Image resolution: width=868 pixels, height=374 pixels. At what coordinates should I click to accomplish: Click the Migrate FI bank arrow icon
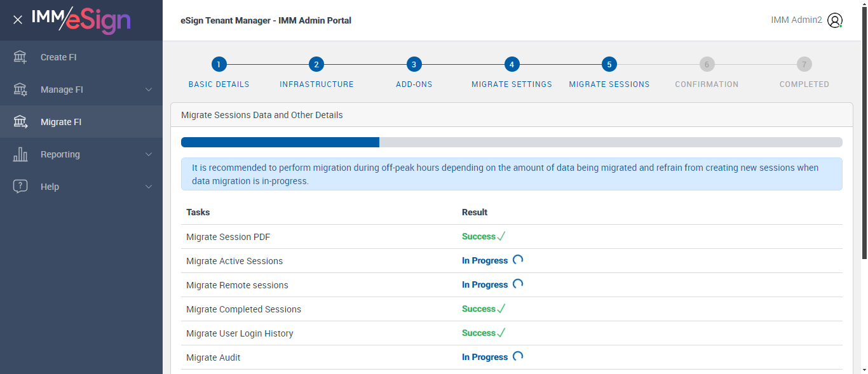pos(20,122)
